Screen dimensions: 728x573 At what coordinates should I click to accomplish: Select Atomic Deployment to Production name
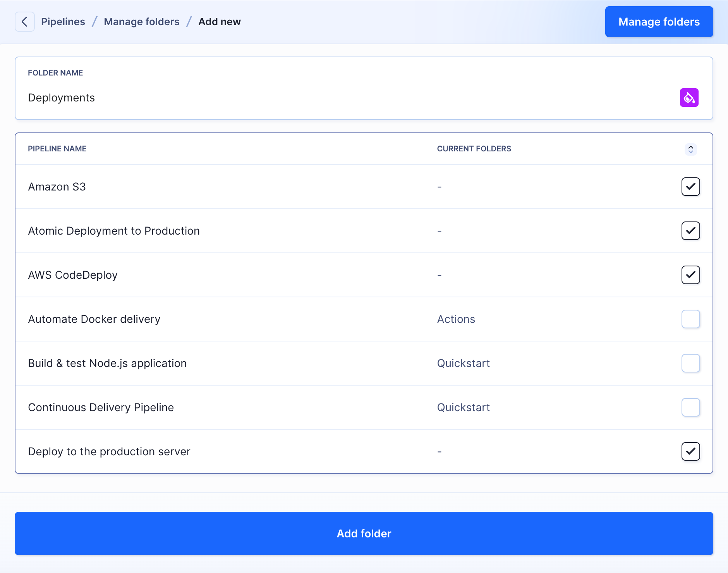click(x=114, y=231)
